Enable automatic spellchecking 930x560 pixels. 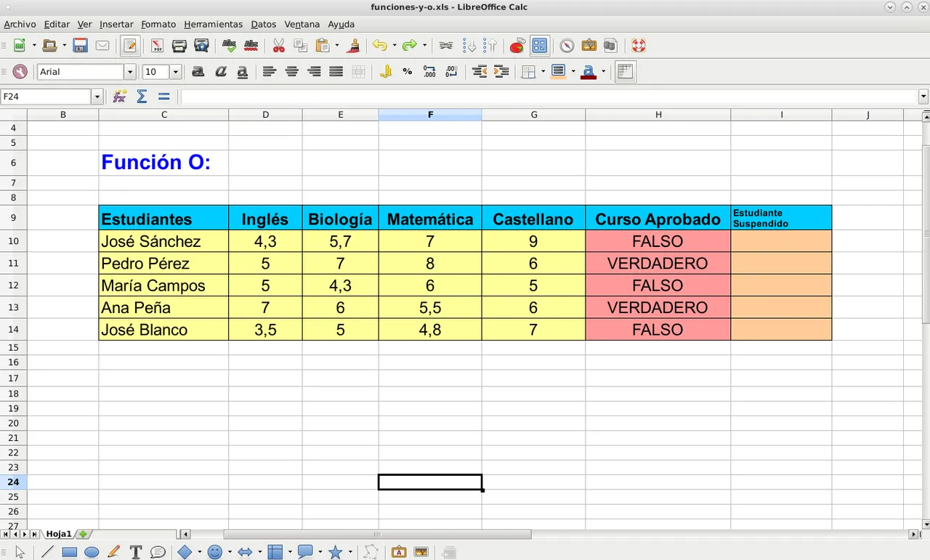tap(251, 46)
